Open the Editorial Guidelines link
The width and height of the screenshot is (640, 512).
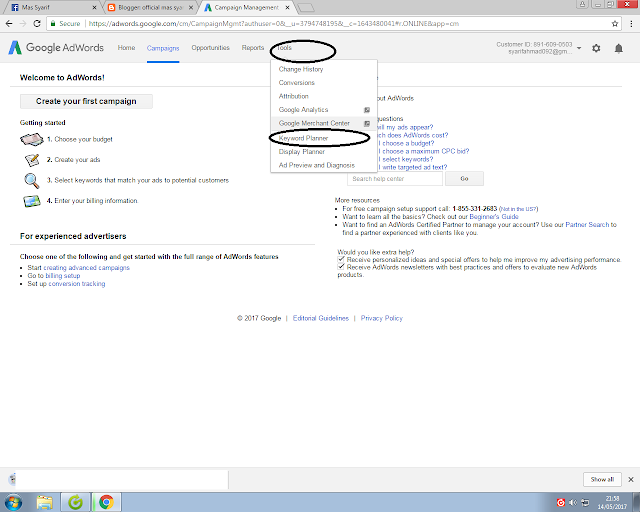321,318
